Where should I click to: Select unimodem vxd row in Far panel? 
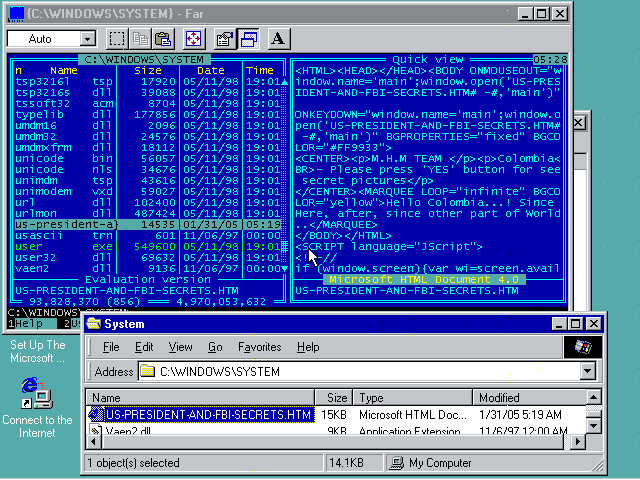coord(148,191)
